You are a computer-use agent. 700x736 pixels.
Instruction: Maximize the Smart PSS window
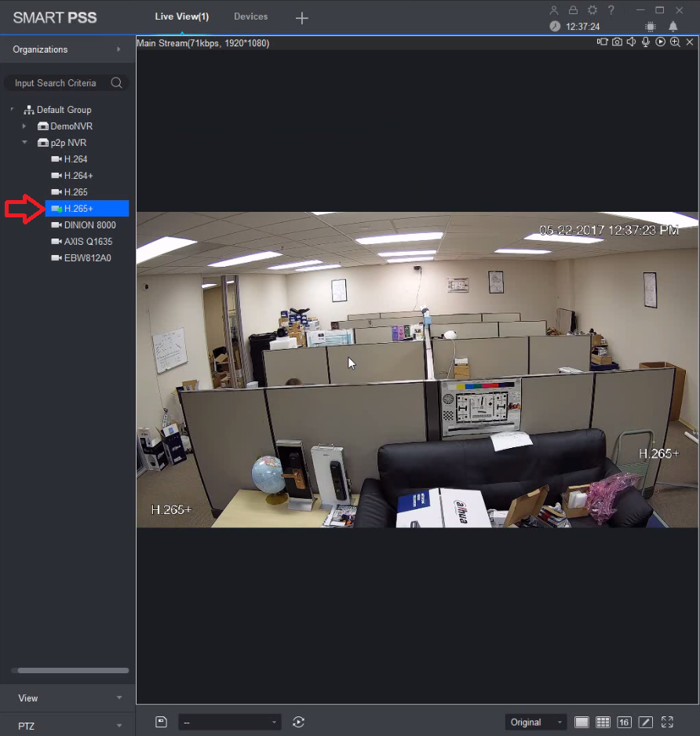tap(660, 10)
